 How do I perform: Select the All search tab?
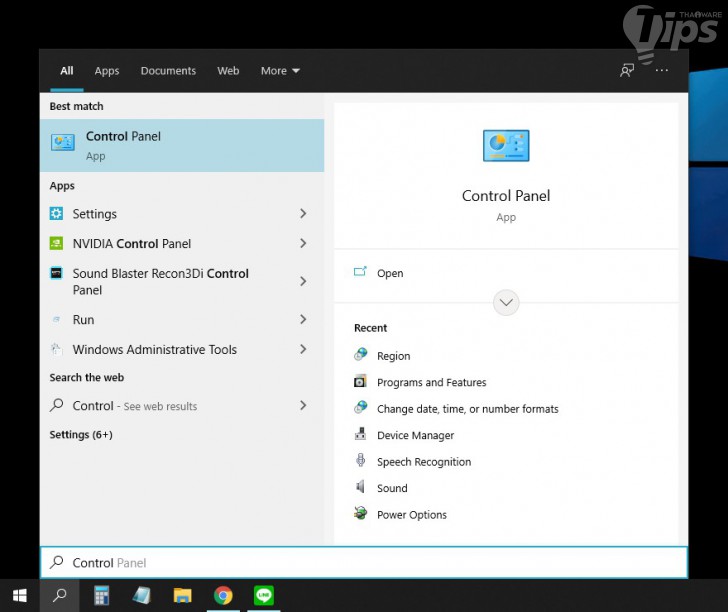tap(66, 71)
